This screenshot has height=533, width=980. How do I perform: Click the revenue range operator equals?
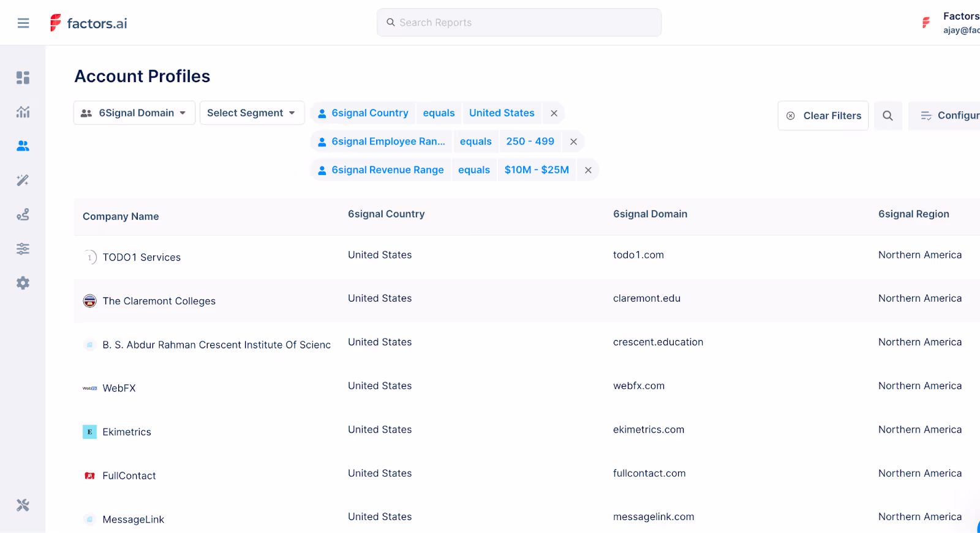click(474, 170)
